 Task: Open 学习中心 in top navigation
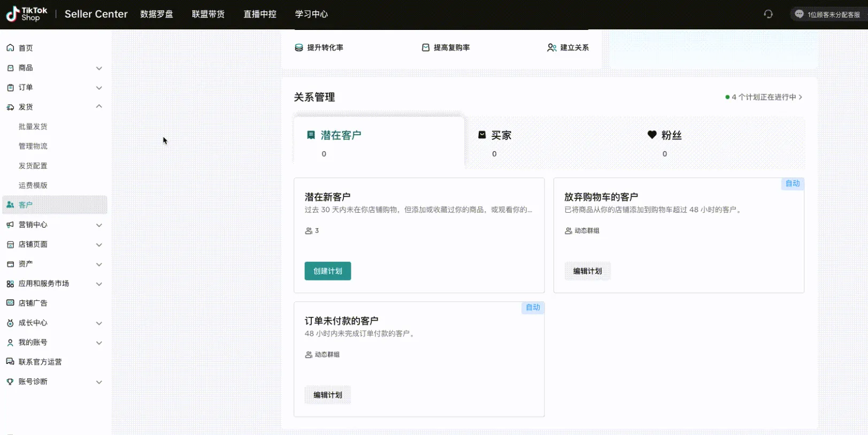pos(311,14)
